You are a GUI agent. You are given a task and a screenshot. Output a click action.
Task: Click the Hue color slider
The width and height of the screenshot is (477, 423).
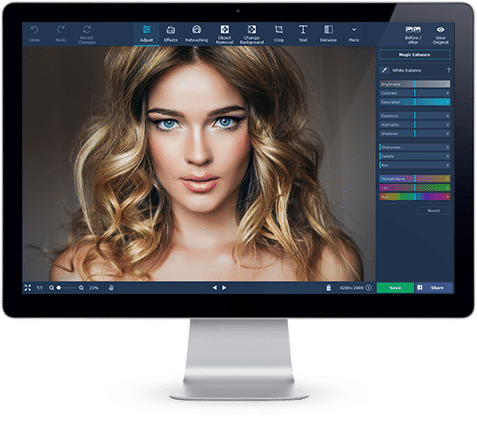(415, 197)
